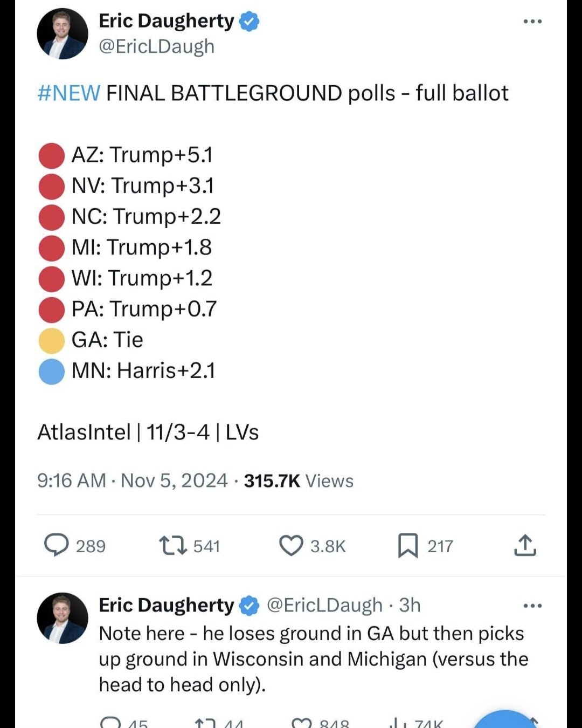Tap the 315.7K Views count
Screen dimensions: 582x728
point(299,480)
